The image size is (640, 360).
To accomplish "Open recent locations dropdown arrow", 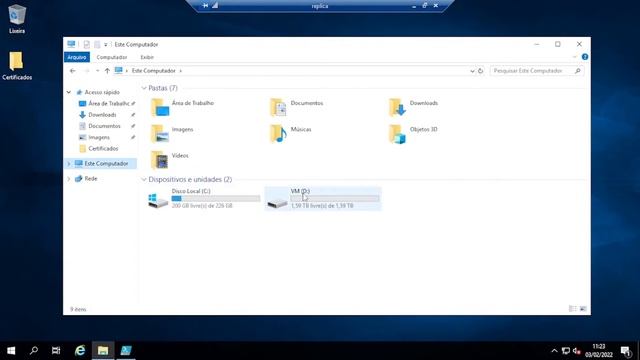I will [x=97, y=71].
